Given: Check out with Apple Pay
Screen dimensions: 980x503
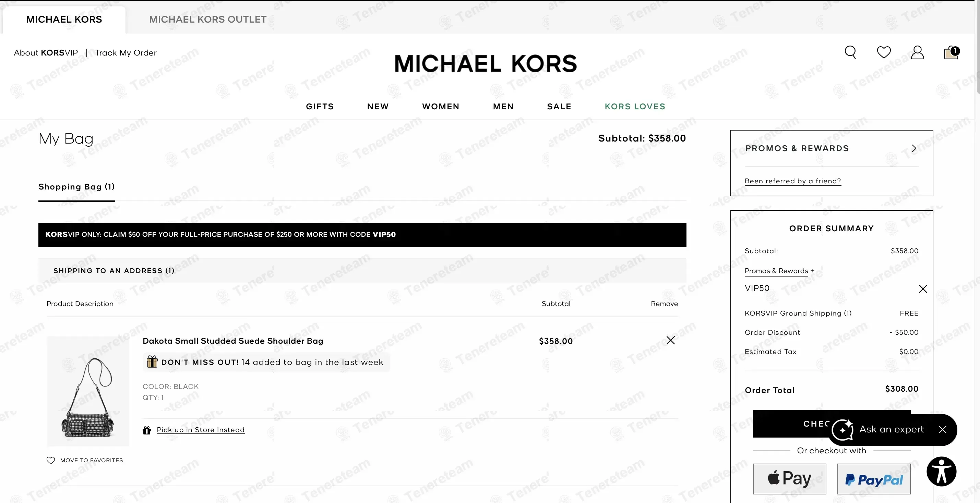Looking at the screenshot, I should point(789,479).
